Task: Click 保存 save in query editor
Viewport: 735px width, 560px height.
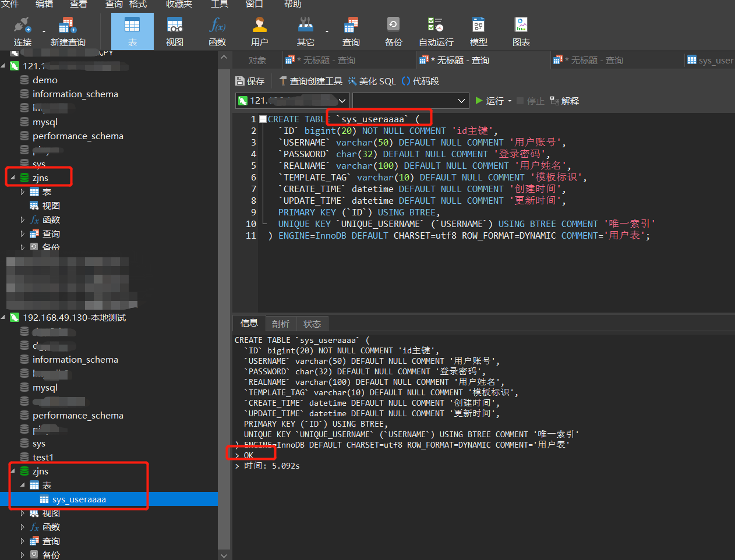Action: coord(250,81)
